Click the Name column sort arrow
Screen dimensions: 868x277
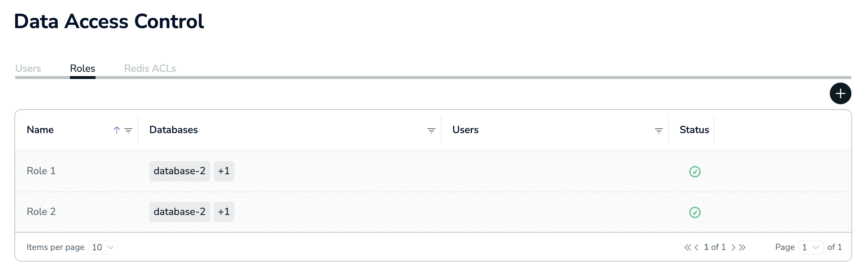point(116,130)
